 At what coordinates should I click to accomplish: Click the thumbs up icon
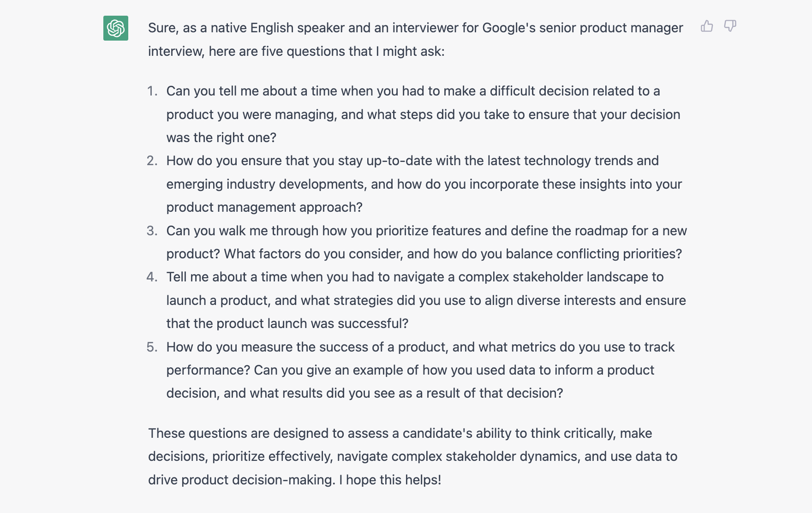[706, 26]
